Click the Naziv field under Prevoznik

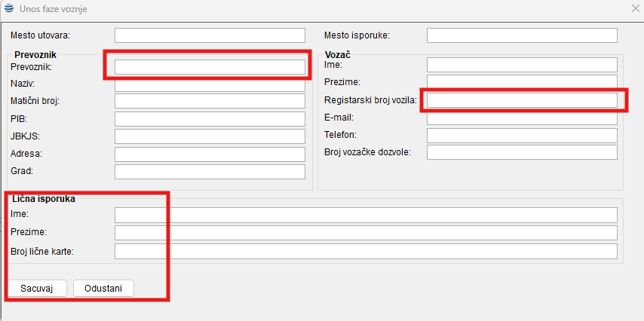[210, 84]
